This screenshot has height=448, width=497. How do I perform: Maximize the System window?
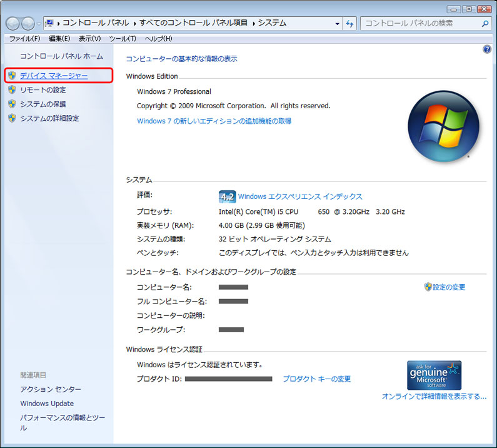pos(469,9)
